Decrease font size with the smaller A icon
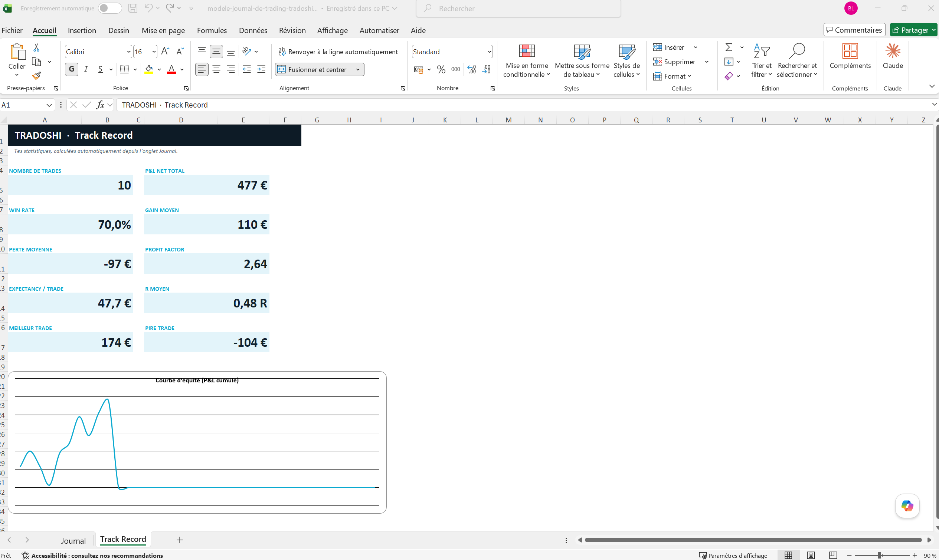The image size is (939, 560). 180,51
